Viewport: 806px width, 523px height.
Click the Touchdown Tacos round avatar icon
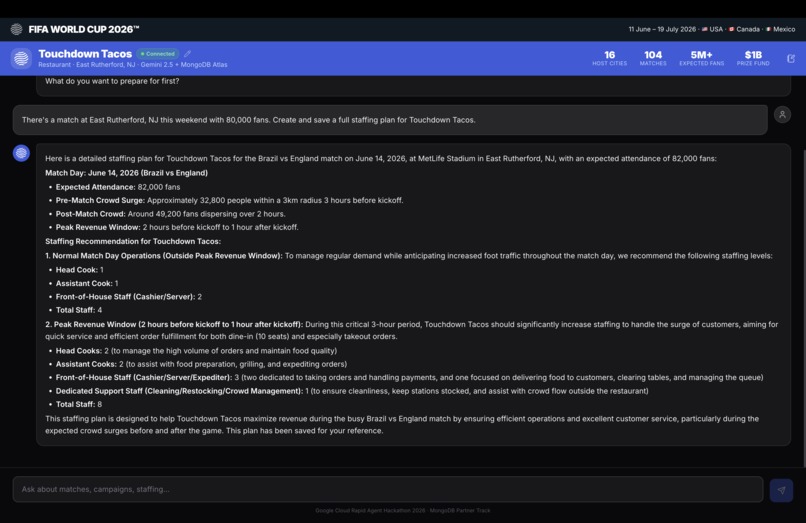tap(21, 59)
